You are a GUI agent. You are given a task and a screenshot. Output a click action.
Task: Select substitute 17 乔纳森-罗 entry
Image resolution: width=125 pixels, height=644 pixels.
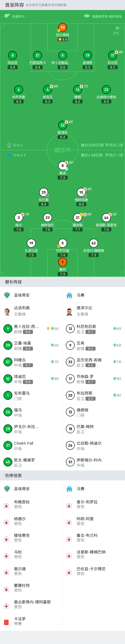click(94, 379)
